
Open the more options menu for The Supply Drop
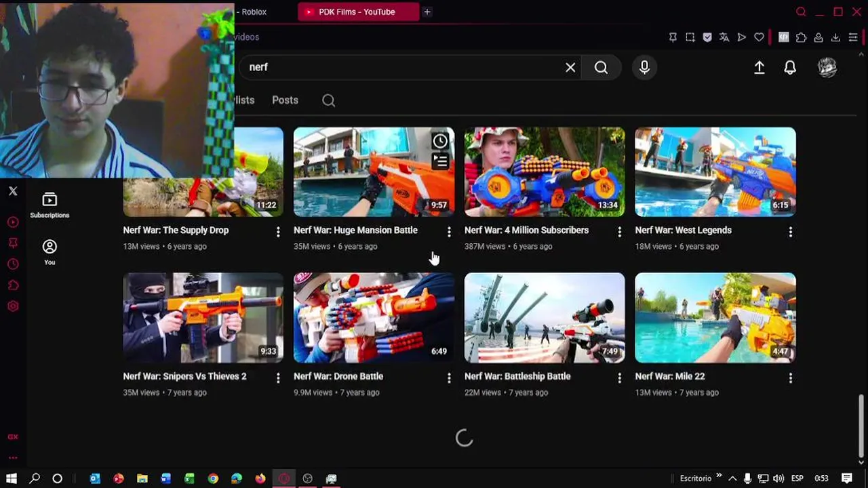coord(278,232)
